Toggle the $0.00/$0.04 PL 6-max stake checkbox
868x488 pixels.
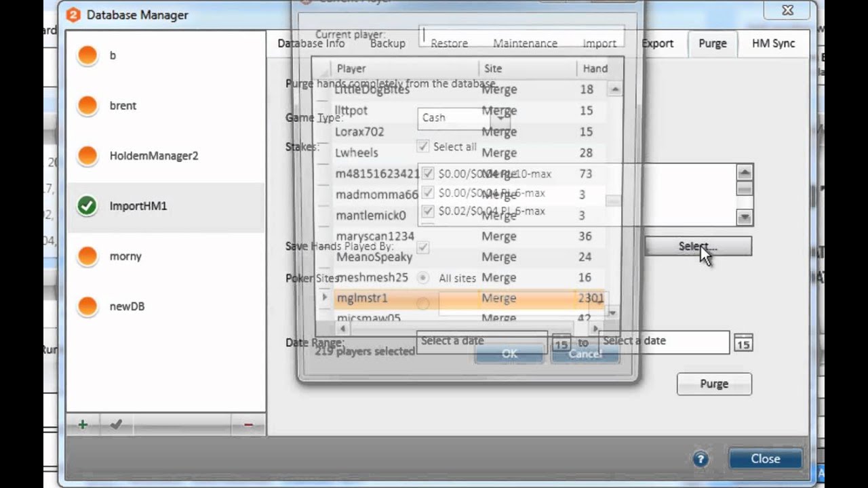(428, 193)
